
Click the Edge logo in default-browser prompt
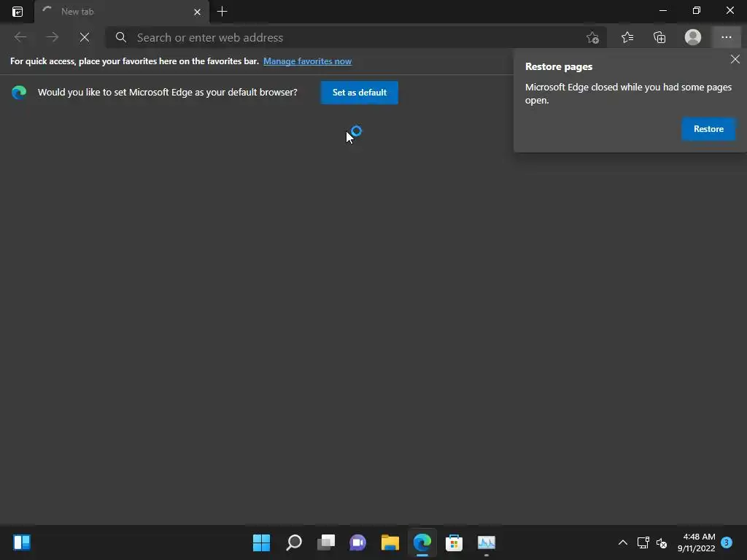tap(19, 93)
